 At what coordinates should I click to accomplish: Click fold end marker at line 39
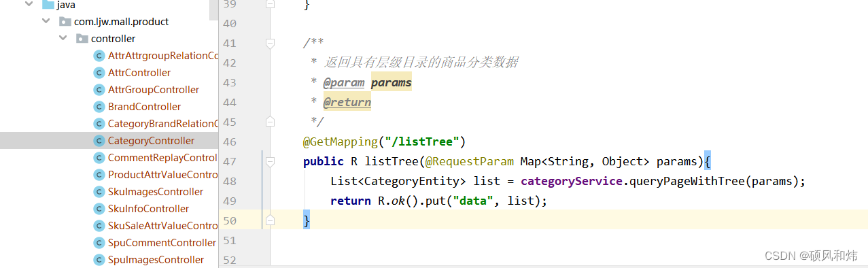coord(270,4)
